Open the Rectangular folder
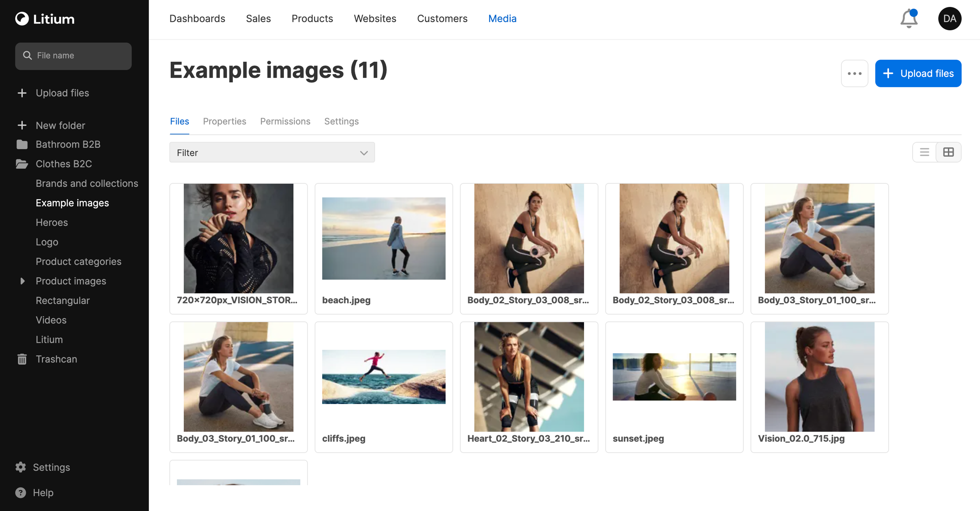The width and height of the screenshot is (980, 511). click(63, 300)
